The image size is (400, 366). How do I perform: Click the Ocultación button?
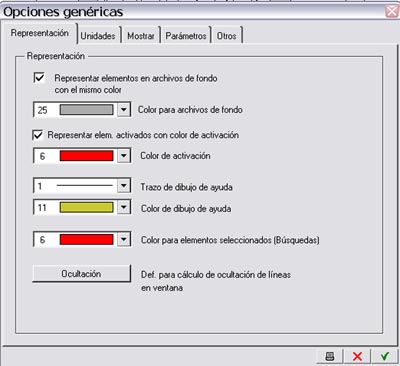[81, 274]
